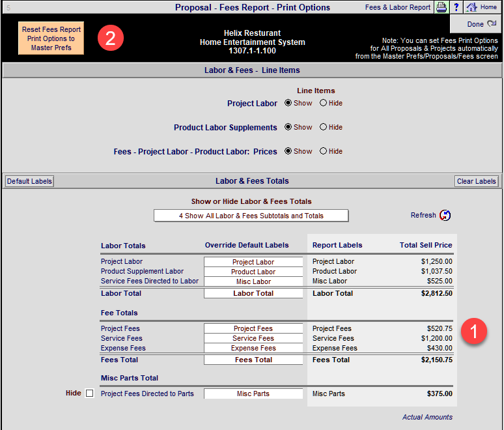
Task: Edit the Labor Total override label field
Action: 253,293
